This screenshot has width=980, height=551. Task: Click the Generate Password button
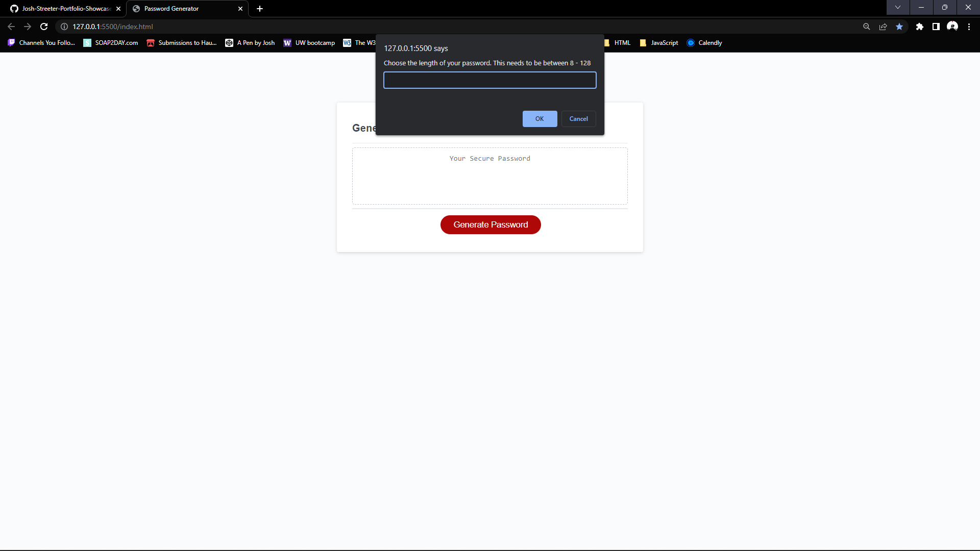click(490, 224)
